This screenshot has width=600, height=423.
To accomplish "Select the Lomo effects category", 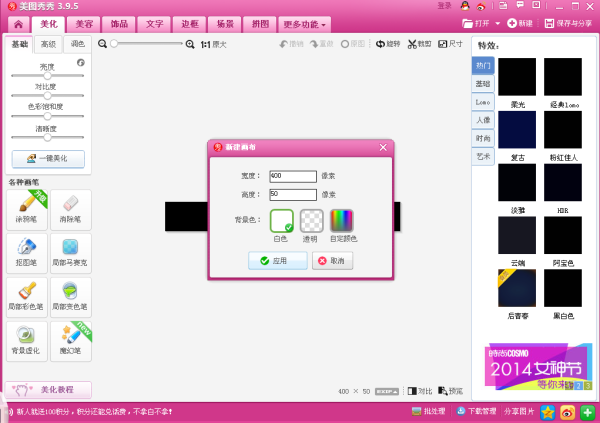I will [483, 102].
